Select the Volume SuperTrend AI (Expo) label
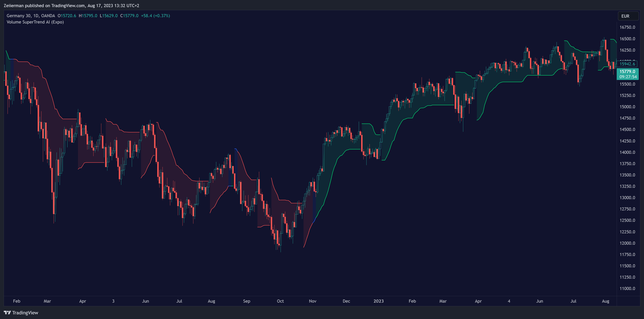Image resolution: width=644 pixels, height=319 pixels. 35,22
